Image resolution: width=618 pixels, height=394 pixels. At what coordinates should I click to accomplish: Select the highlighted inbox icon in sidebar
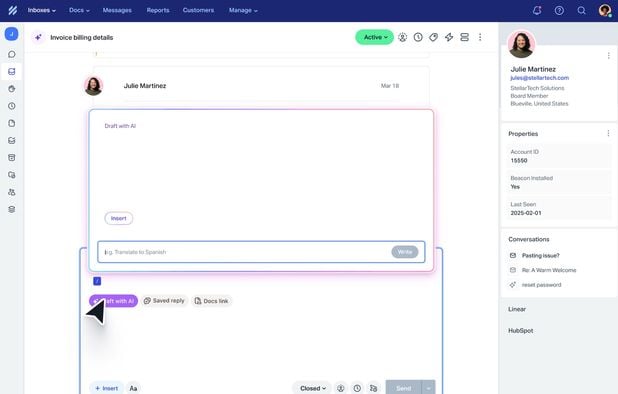pyautogui.click(x=12, y=72)
